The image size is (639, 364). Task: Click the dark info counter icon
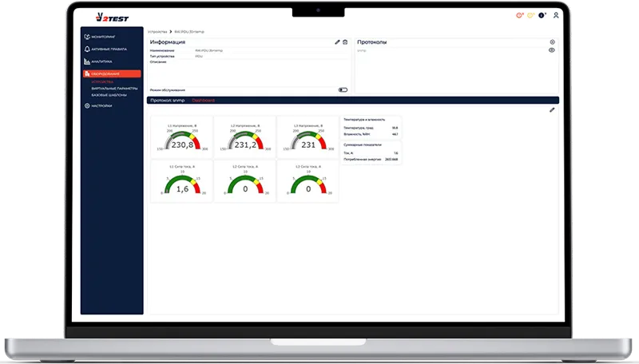coord(542,15)
